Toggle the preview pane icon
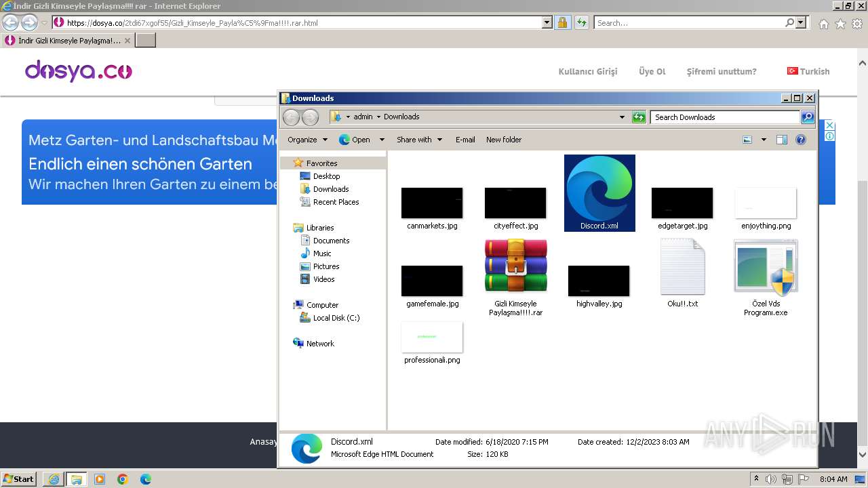Image resolution: width=868 pixels, height=488 pixels. pos(782,140)
